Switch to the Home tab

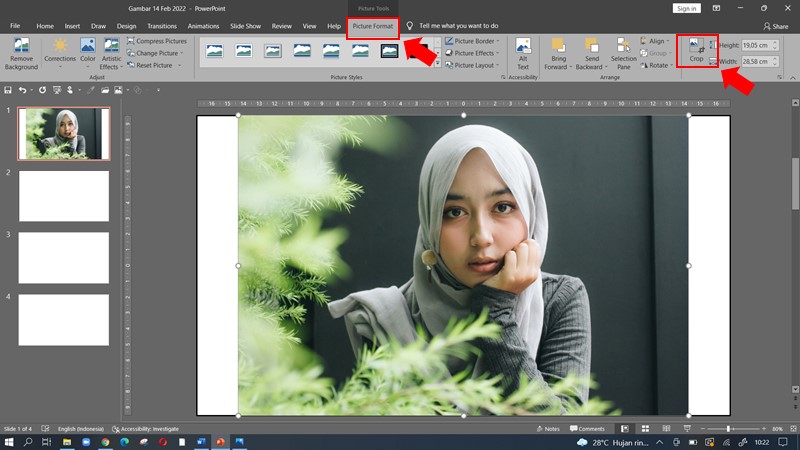pyautogui.click(x=45, y=26)
